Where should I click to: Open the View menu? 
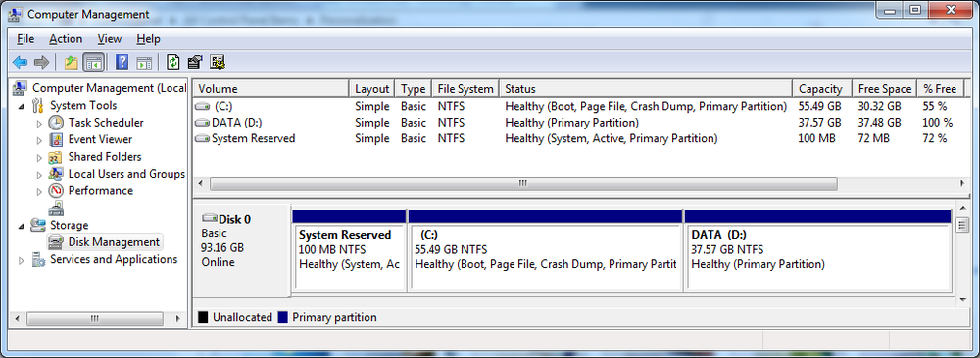[110, 39]
